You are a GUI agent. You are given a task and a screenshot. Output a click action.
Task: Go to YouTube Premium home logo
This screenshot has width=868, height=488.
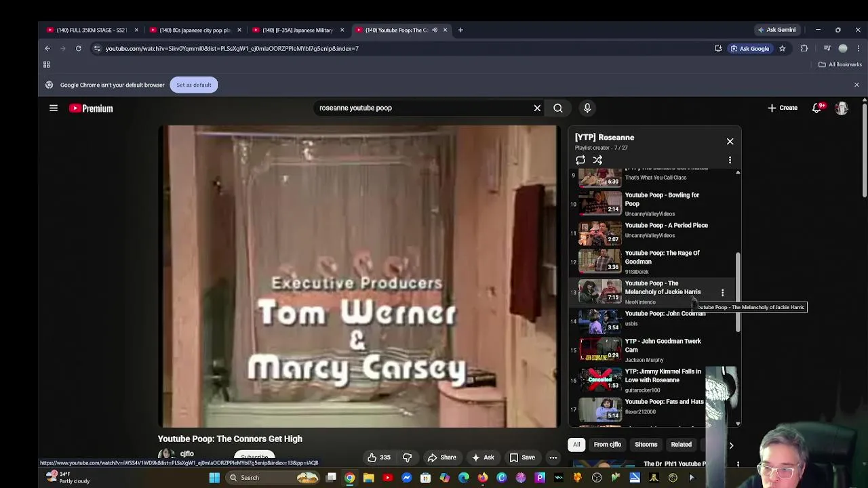pyautogui.click(x=91, y=108)
